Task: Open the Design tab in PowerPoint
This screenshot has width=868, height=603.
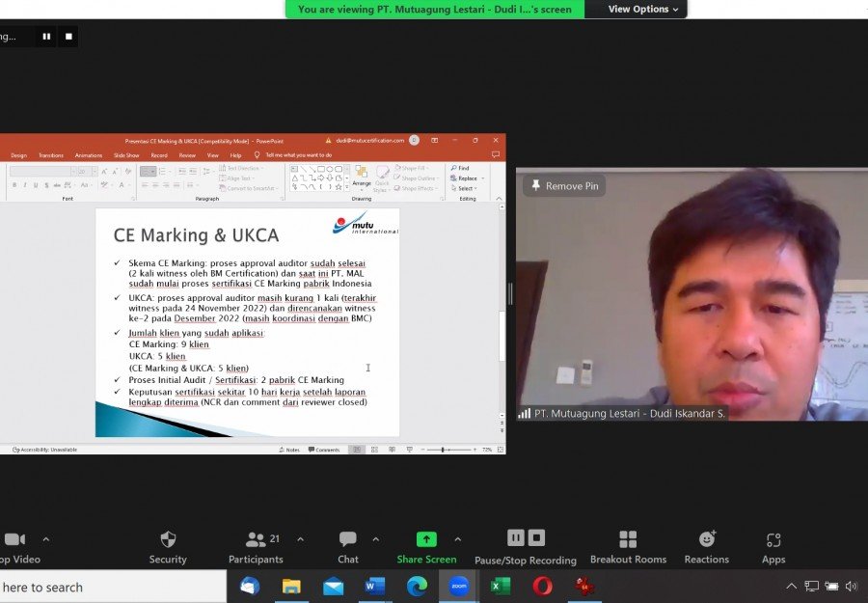Action: [x=19, y=155]
